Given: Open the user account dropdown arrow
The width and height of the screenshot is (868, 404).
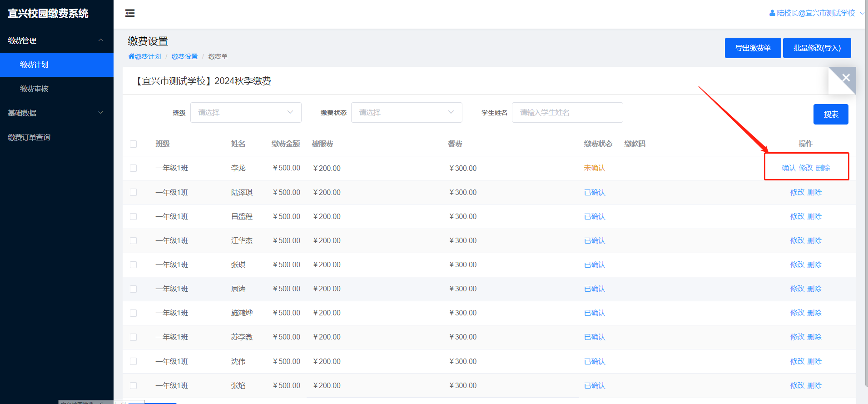Looking at the screenshot, I should point(862,13).
